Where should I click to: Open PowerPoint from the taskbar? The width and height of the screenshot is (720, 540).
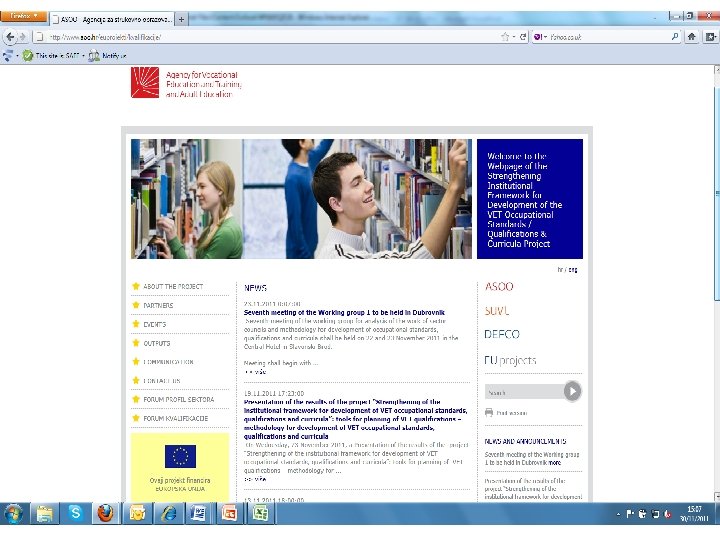click(x=229, y=513)
